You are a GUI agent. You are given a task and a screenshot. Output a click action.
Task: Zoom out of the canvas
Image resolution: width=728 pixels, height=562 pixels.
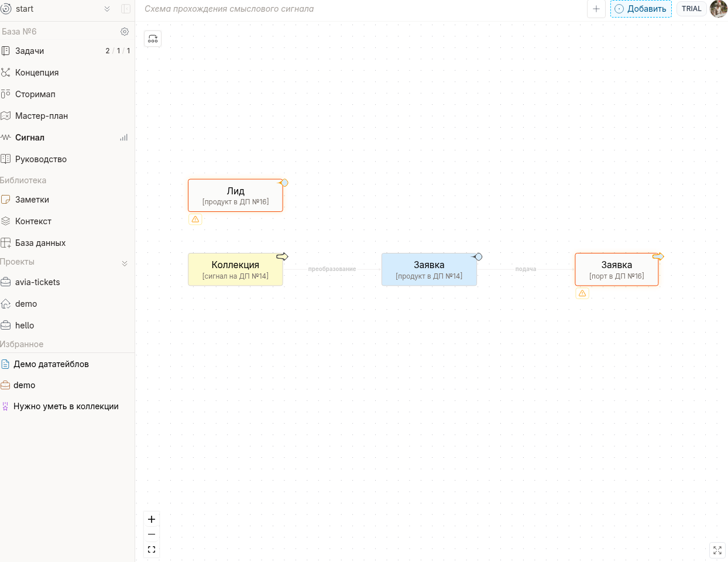click(152, 534)
